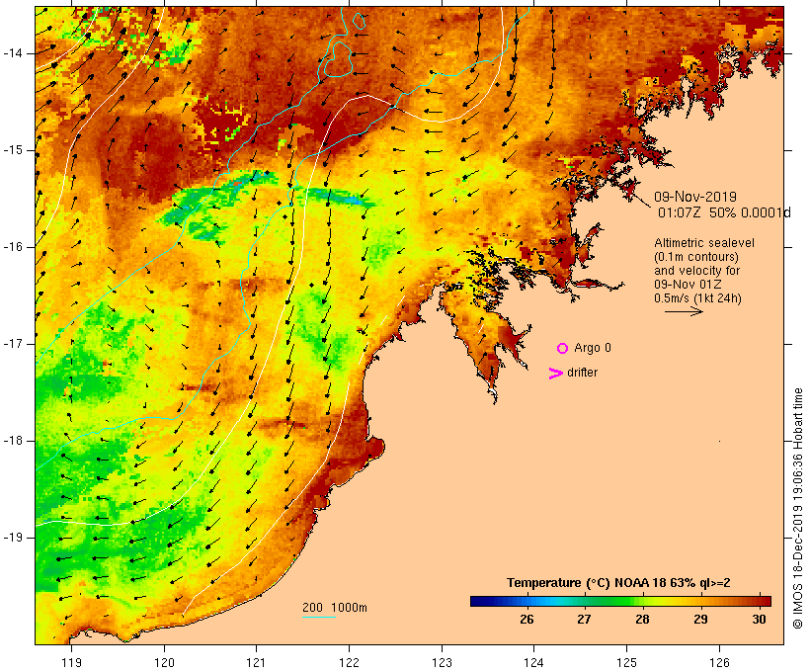This screenshot has height=672, width=810.
Task: Click the IMOS copyright timestamp vertical text
Action: pyautogui.click(x=797, y=508)
